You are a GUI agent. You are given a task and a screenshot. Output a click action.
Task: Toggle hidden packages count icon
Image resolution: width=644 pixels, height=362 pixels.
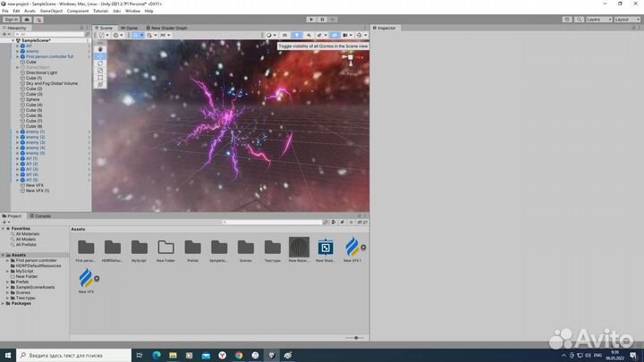coord(362,222)
